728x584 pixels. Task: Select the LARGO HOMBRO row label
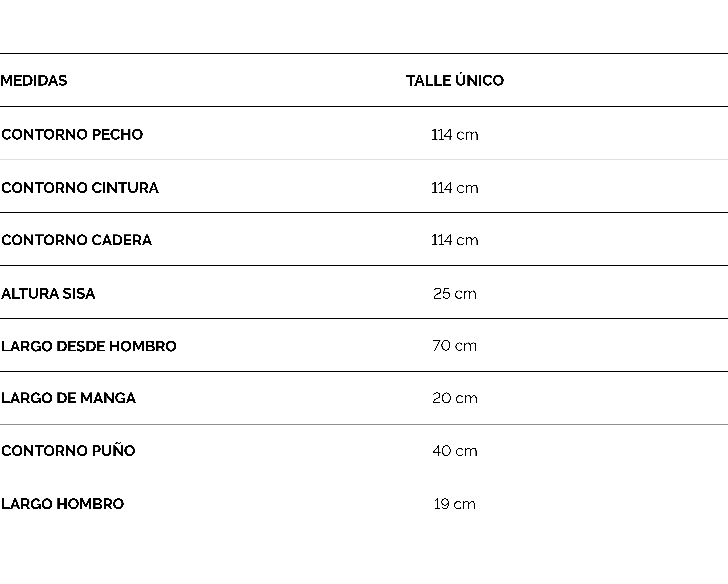[x=62, y=504]
